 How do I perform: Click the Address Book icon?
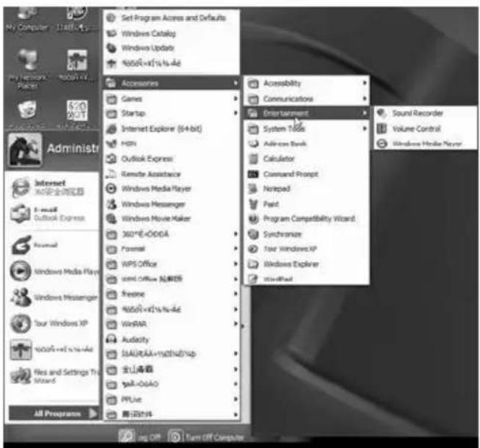tap(253, 143)
